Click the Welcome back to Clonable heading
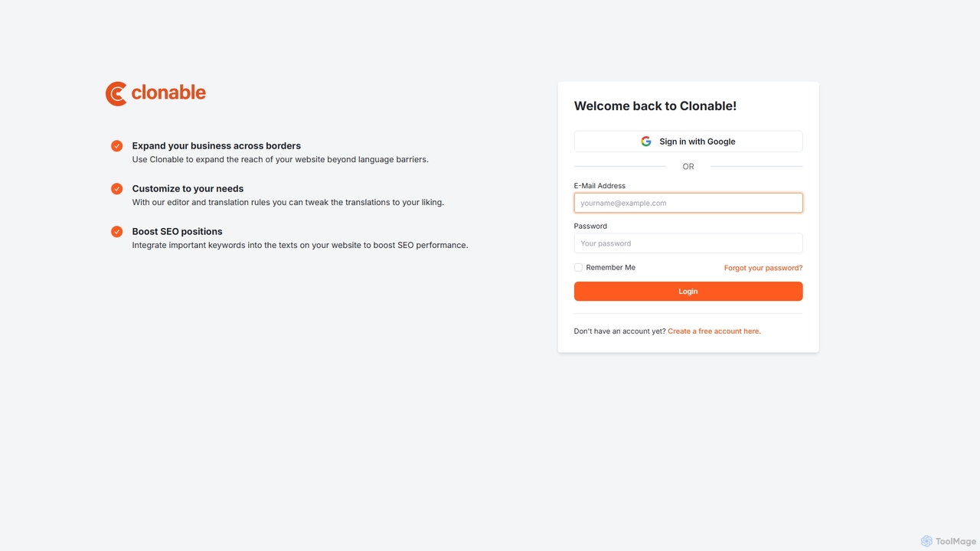The width and height of the screenshot is (980, 551). pyautogui.click(x=655, y=106)
